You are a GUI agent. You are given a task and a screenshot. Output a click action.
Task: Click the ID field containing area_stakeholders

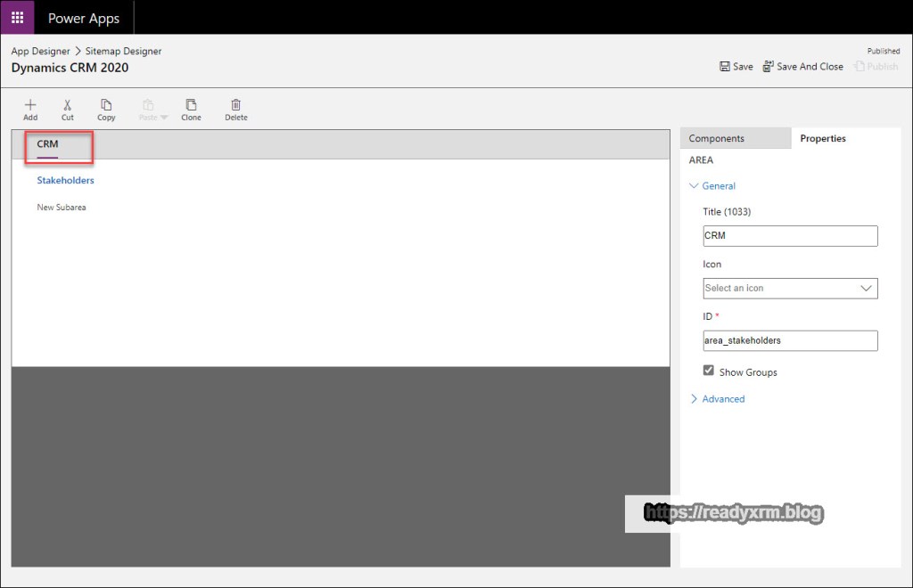click(x=790, y=340)
